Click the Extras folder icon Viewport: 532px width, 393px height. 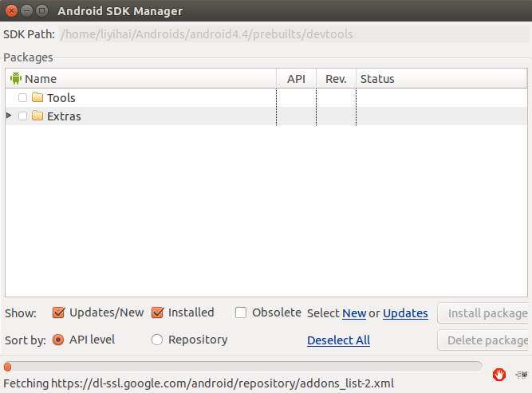[37, 116]
